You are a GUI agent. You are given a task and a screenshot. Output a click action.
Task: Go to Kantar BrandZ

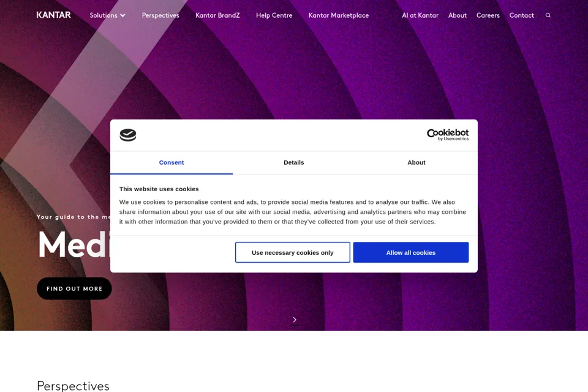tap(217, 15)
